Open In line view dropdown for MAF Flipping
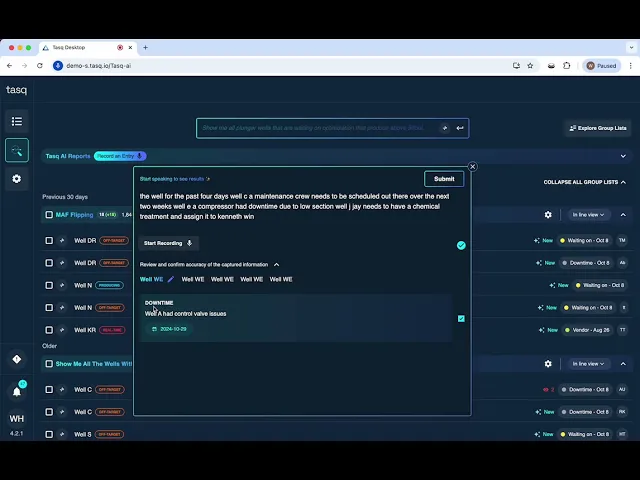 588,215
